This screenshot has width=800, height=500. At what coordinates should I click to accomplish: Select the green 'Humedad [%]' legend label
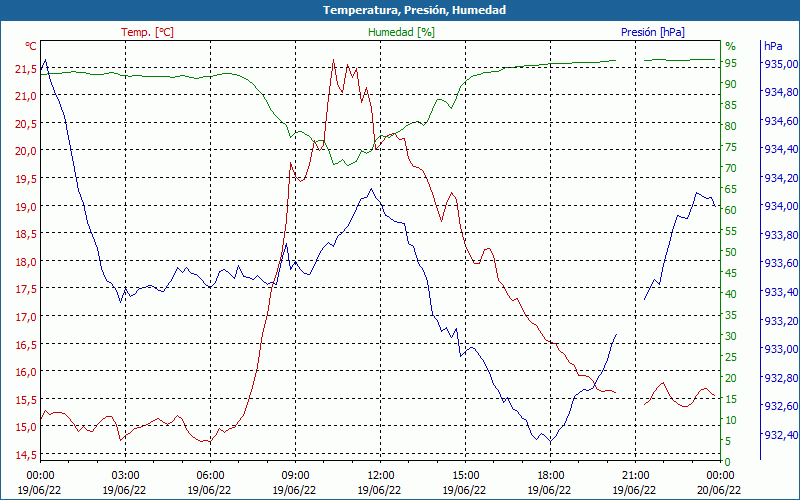[402, 32]
